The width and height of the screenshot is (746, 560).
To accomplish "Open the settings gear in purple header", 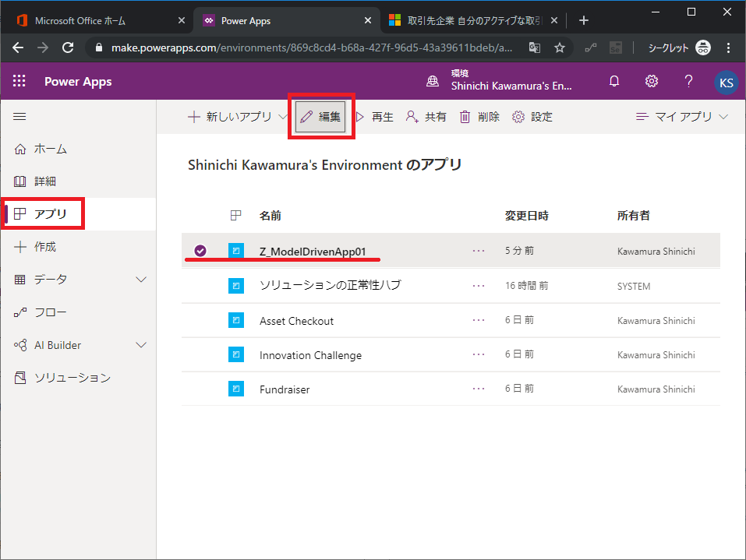I will click(652, 81).
